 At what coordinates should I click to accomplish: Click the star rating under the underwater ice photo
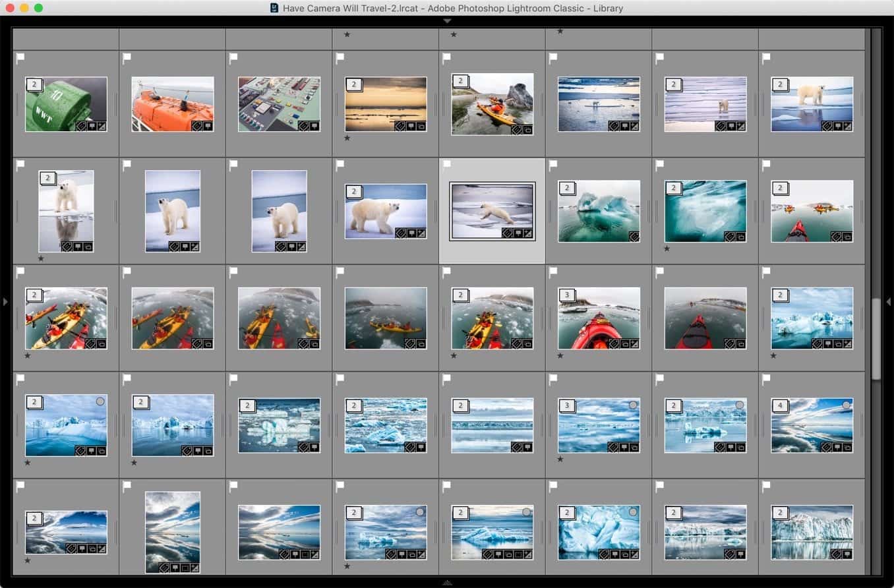pyautogui.click(x=667, y=249)
